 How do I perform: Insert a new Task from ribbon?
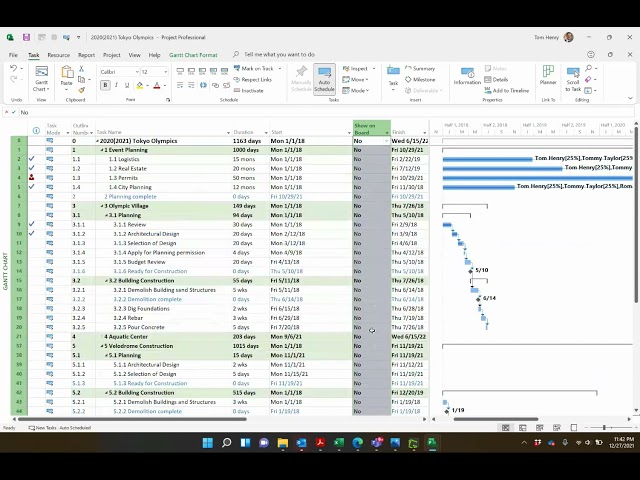click(x=393, y=77)
